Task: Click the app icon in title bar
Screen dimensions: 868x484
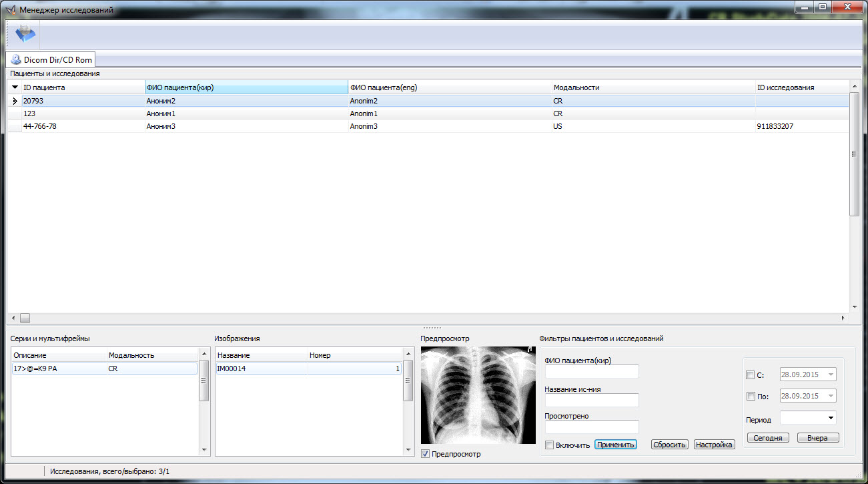Action: 11,10
